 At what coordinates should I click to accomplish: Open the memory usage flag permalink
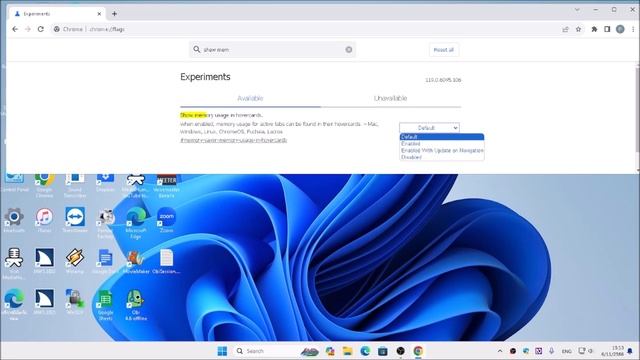tap(233, 140)
